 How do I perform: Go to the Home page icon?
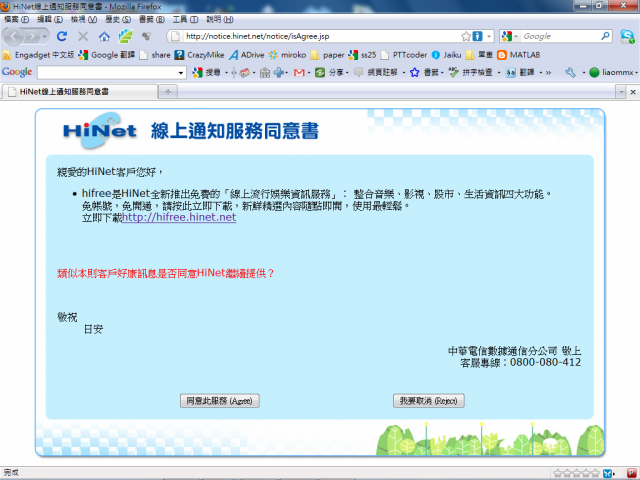(104, 36)
